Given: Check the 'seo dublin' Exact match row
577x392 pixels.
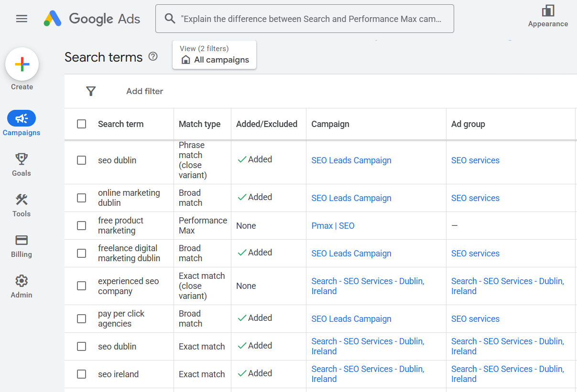Looking at the screenshot, I should (x=82, y=346).
